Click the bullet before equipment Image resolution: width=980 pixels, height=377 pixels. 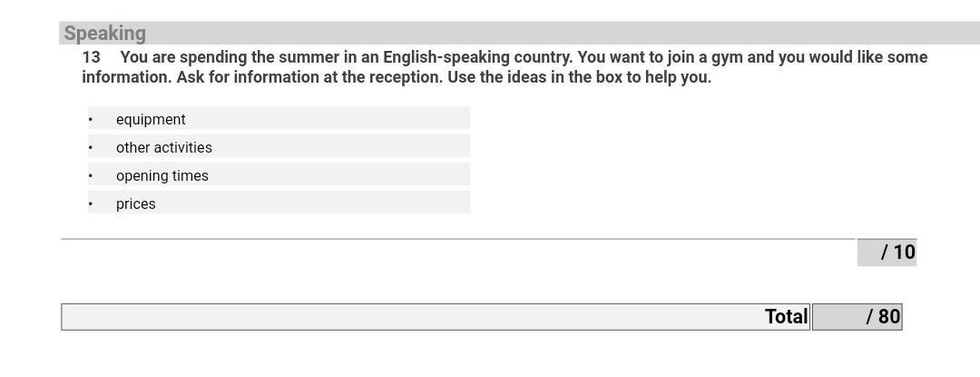[x=91, y=119]
